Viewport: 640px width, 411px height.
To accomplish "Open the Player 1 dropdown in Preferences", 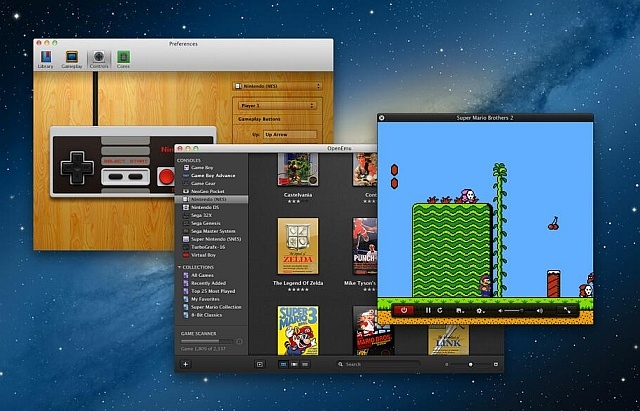I will 277,105.
